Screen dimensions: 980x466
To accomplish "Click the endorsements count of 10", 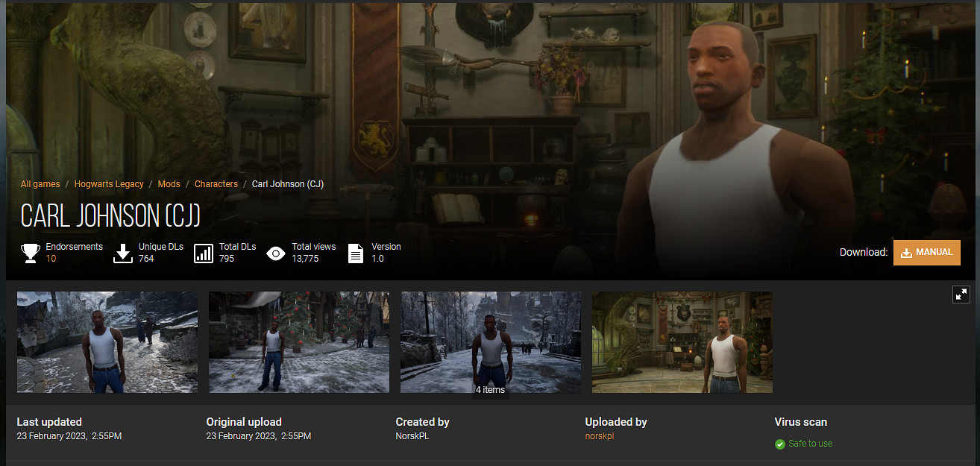I will click(51, 259).
